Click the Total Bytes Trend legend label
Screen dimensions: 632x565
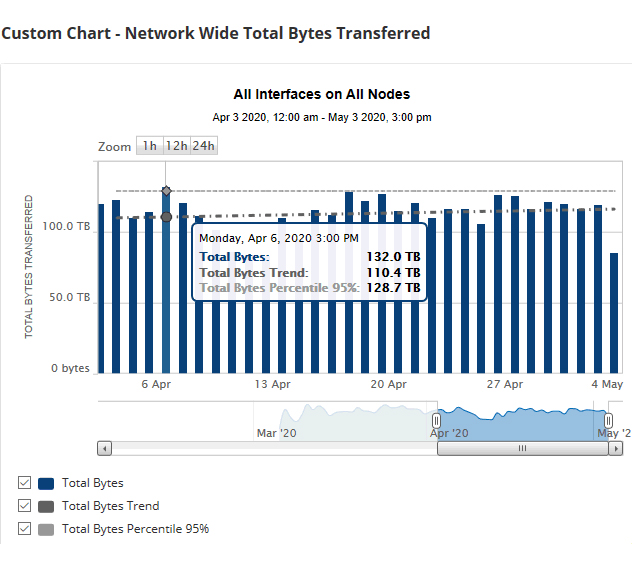coord(110,506)
